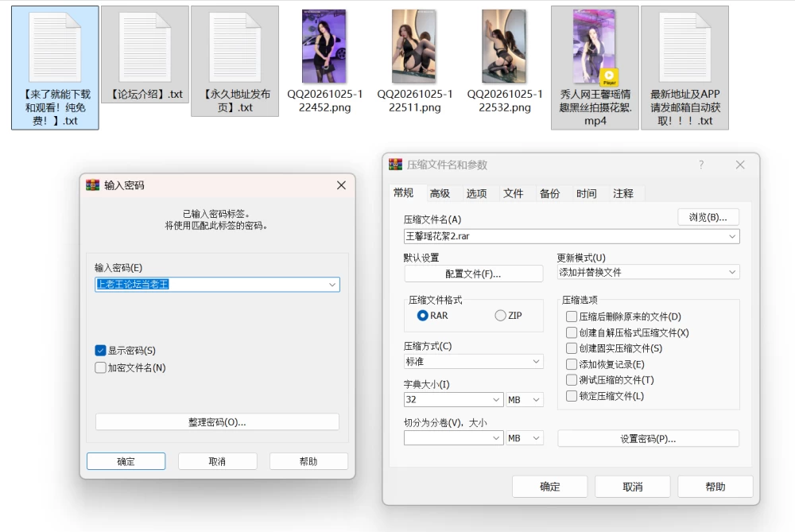Open the 输入密码(E) password dropdown arrow
The image size is (795, 532).
332,285
